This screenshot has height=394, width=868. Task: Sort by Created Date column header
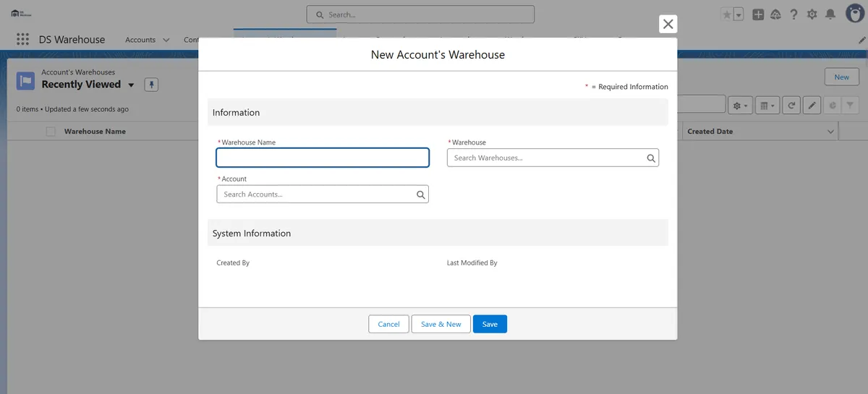pyautogui.click(x=710, y=132)
